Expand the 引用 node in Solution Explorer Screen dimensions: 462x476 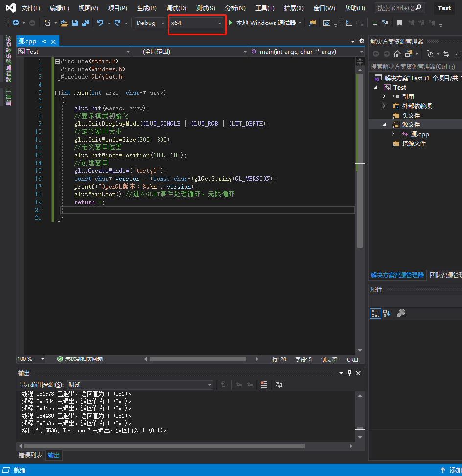coord(384,96)
